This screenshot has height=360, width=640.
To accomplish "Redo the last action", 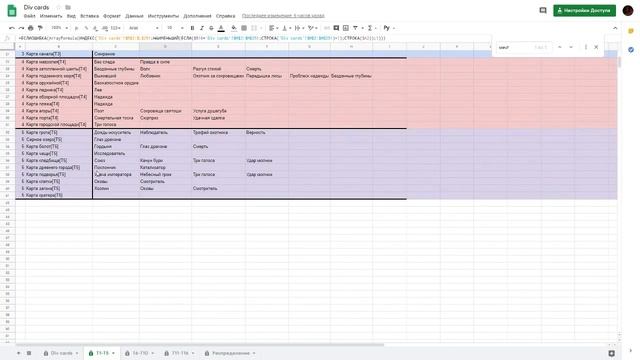I will pyautogui.click(x=21, y=28).
